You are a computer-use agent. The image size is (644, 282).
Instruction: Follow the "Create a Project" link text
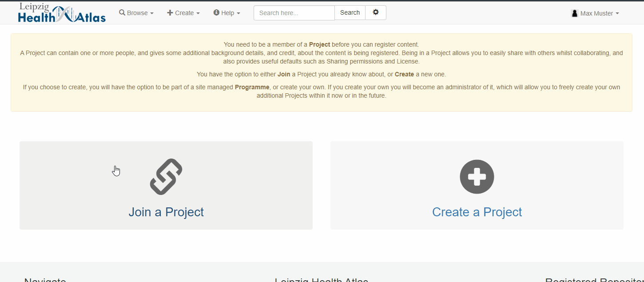(x=477, y=212)
